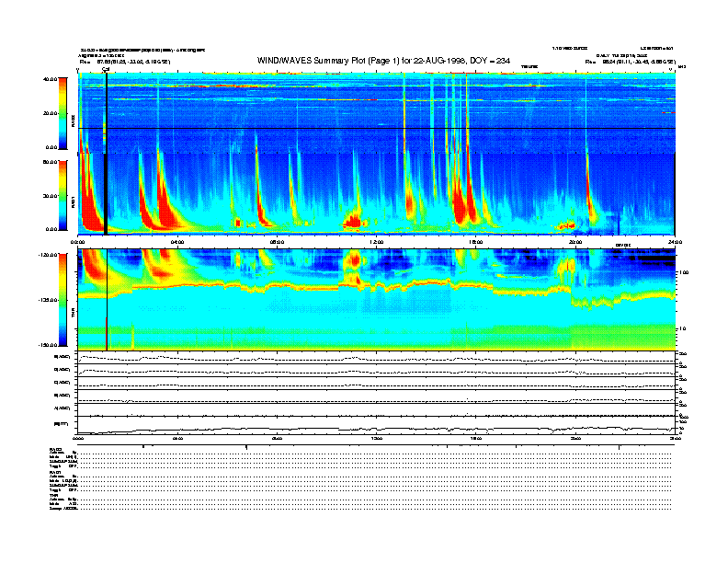
Task: Click the RAD2 heading in bottom status table
Action: click(55, 449)
